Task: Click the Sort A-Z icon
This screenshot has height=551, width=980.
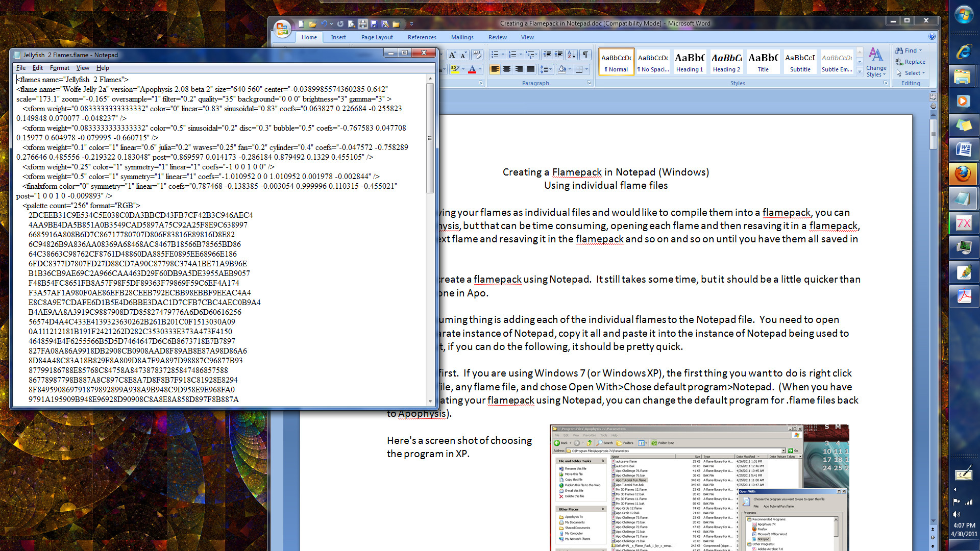Action: pyautogui.click(x=572, y=55)
